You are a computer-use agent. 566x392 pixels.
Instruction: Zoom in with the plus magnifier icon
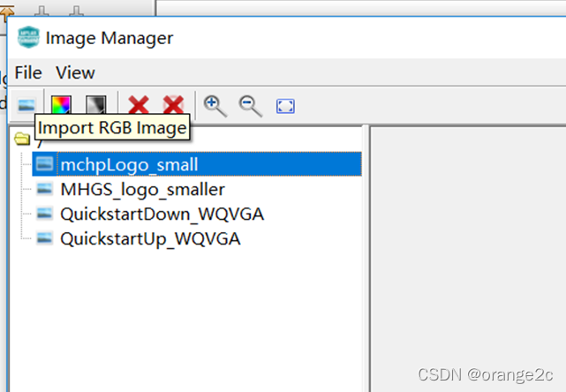(x=215, y=106)
